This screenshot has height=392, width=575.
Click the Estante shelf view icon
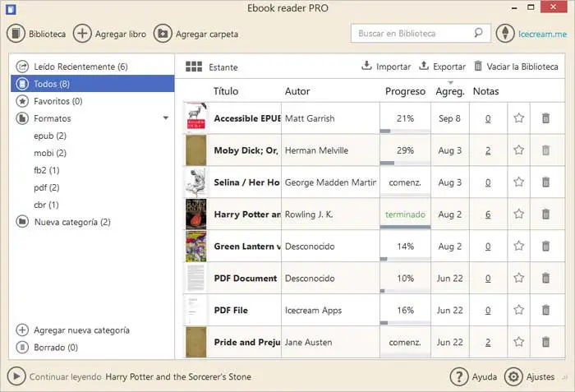(x=194, y=67)
